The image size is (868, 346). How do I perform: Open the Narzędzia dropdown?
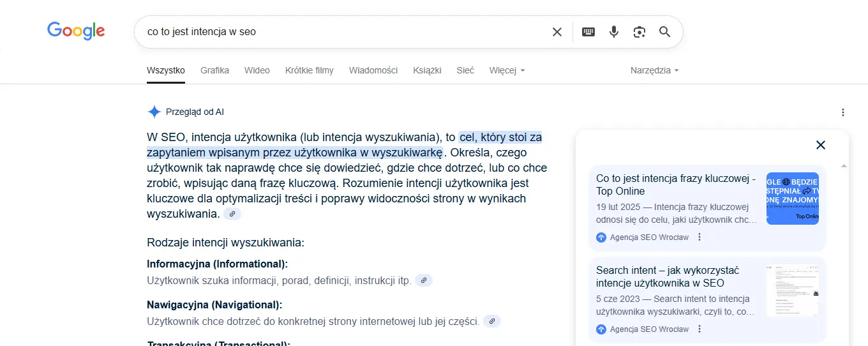click(654, 70)
